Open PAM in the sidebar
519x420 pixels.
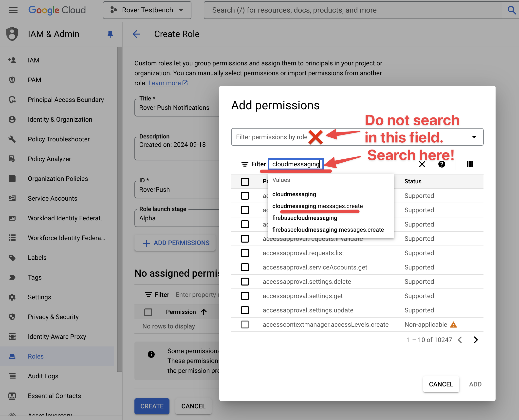34,80
